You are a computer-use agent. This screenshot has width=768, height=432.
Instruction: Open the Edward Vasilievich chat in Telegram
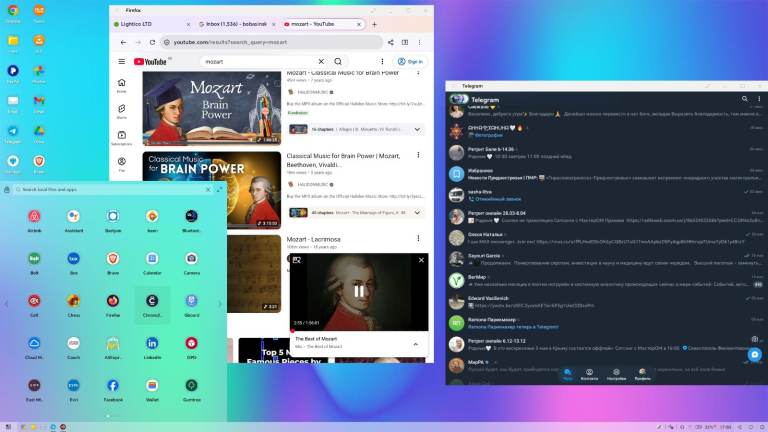pos(606,302)
